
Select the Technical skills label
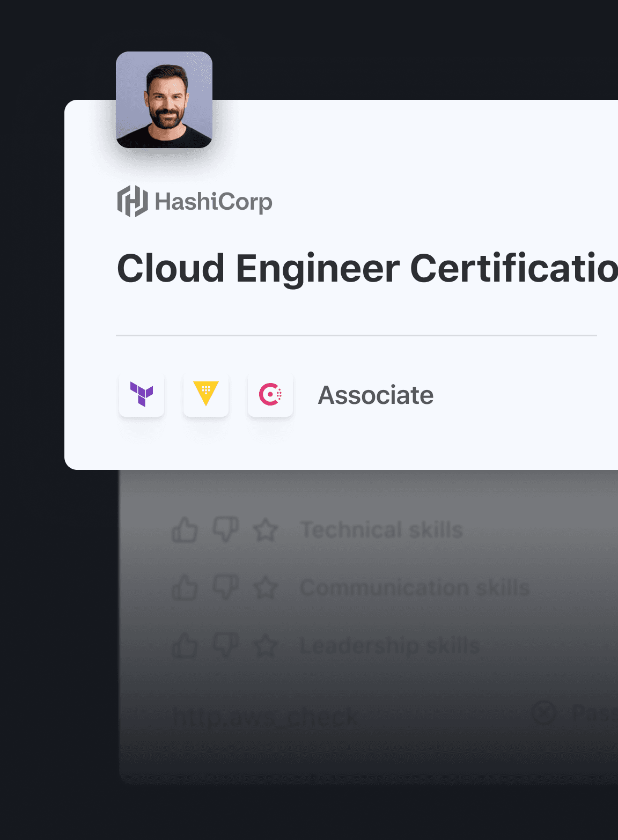(381, 530)
